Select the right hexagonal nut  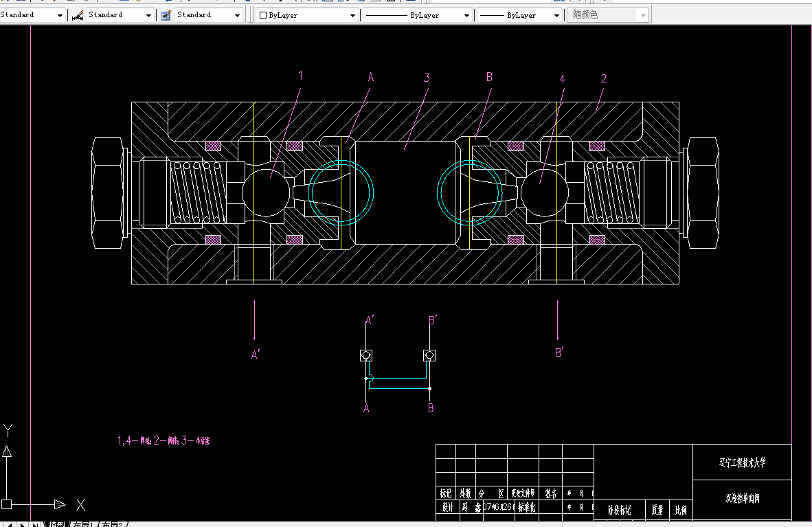point(703,193)
